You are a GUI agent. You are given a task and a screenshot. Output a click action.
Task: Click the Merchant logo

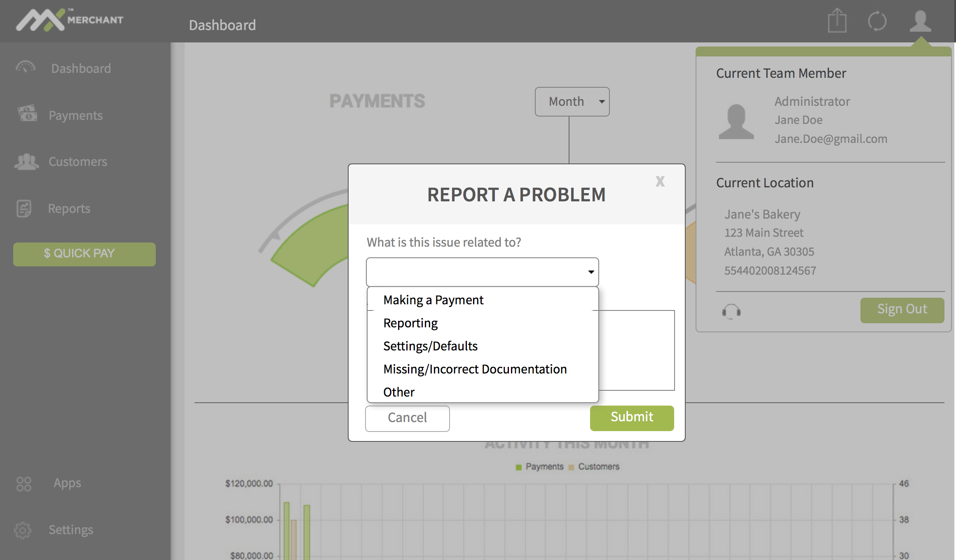coord(70,20)
